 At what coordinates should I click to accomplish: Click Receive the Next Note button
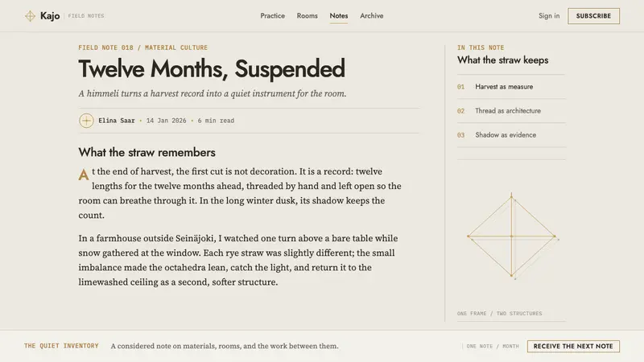[573, 346]
